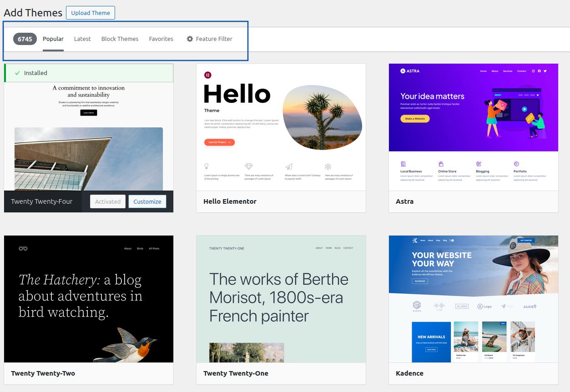Image resolution: width=570 pixels, height=392 pixels.
Task: Open the Kadence theme preview image
Action: pos(474,299)
